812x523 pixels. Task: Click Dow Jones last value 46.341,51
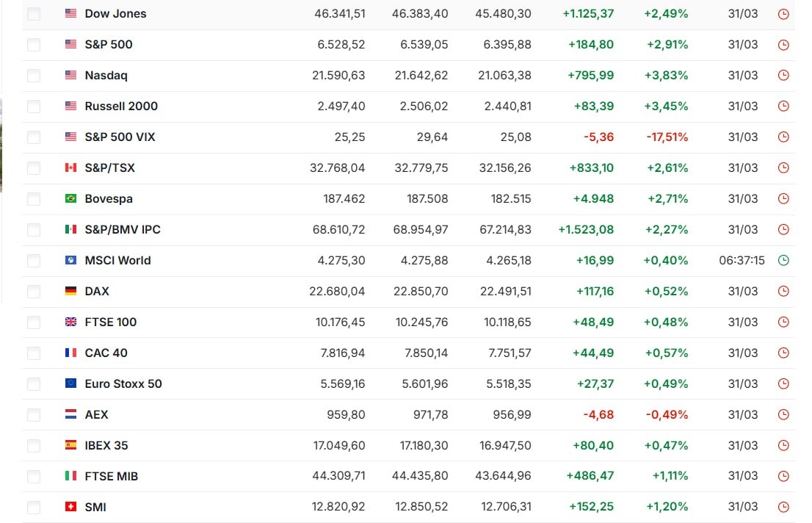coord(340,13)
